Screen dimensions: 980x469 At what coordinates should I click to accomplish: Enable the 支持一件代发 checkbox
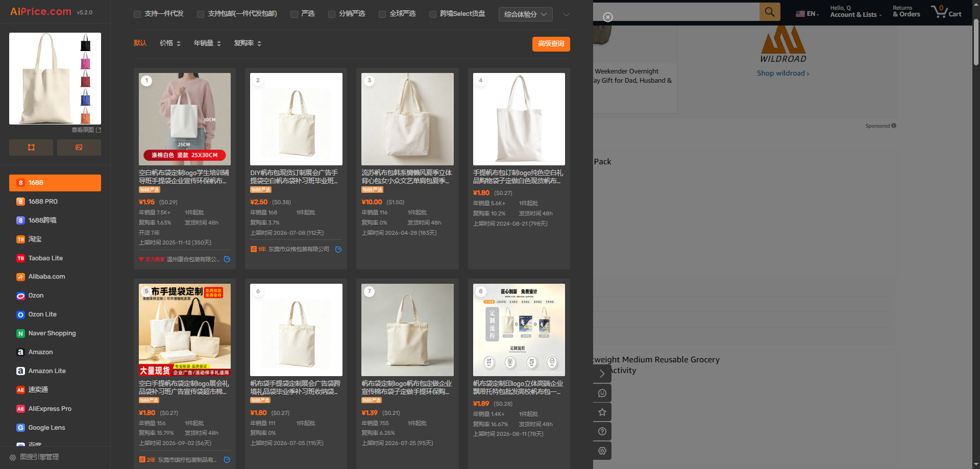pyautogui.click(x=137, y=14)
